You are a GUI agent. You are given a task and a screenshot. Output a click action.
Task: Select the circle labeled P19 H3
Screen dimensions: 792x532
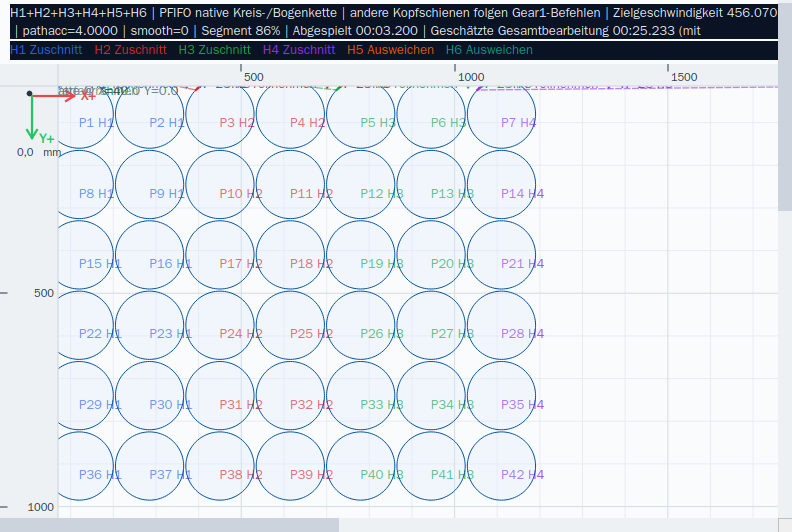click(361, 255)
